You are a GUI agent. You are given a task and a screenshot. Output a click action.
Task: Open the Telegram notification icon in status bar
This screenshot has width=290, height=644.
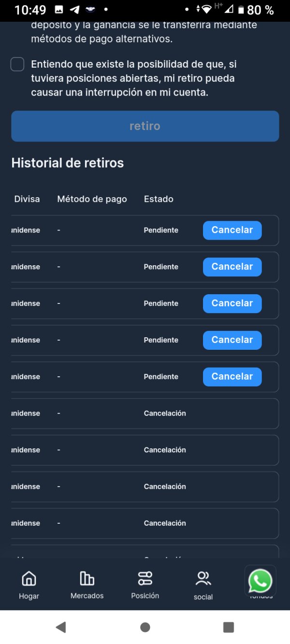point(74,9)
